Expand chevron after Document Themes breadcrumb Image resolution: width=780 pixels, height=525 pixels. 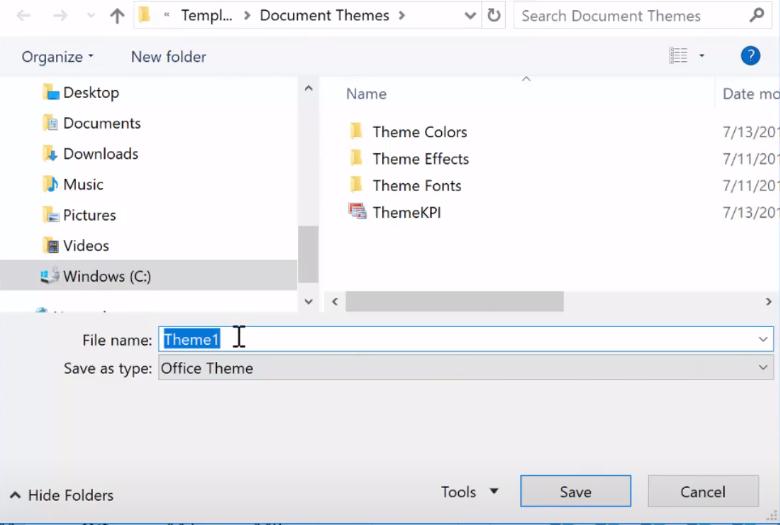[x=401, y=15]
